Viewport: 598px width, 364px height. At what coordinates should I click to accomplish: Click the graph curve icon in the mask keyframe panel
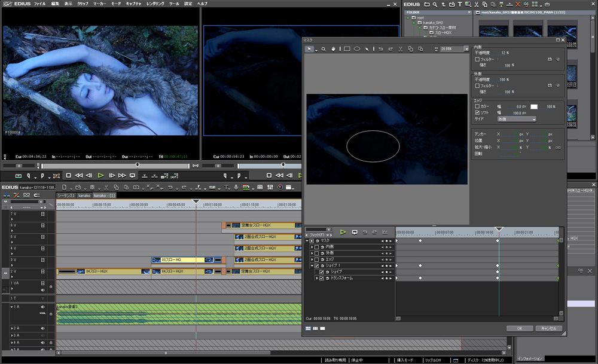click(x=385, y=232)
